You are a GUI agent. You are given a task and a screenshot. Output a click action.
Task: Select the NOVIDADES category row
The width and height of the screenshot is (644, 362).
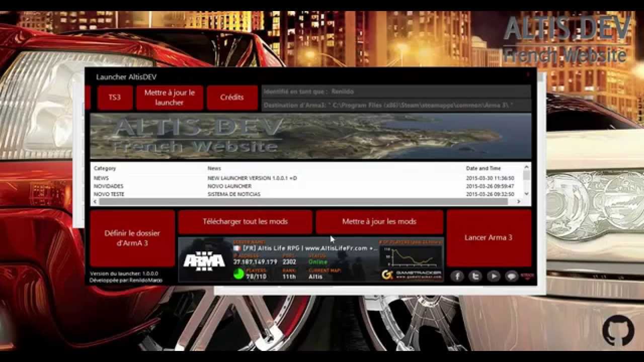point(108,186)
